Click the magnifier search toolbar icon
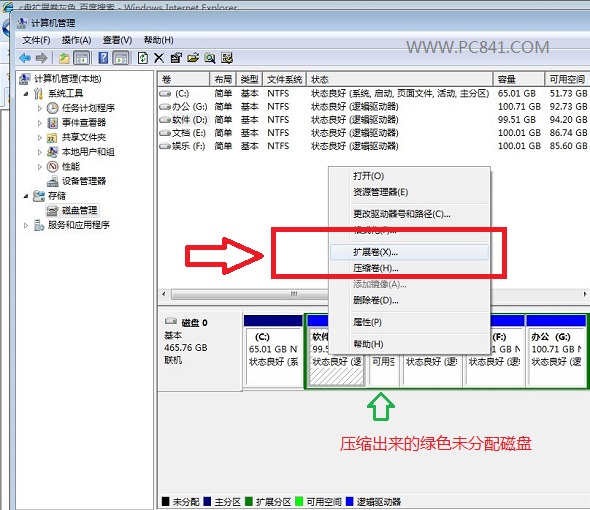 pos(210,58)
